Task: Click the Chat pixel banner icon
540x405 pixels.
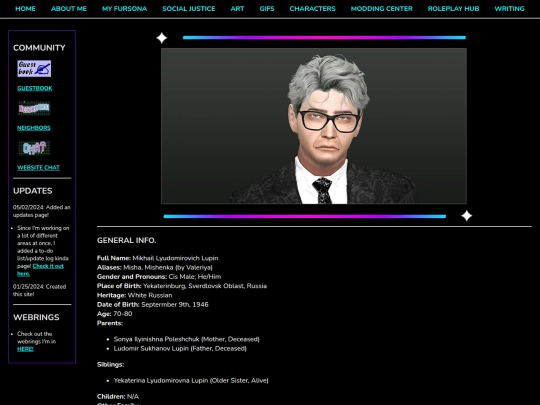Action: click(x=34, y=148)
